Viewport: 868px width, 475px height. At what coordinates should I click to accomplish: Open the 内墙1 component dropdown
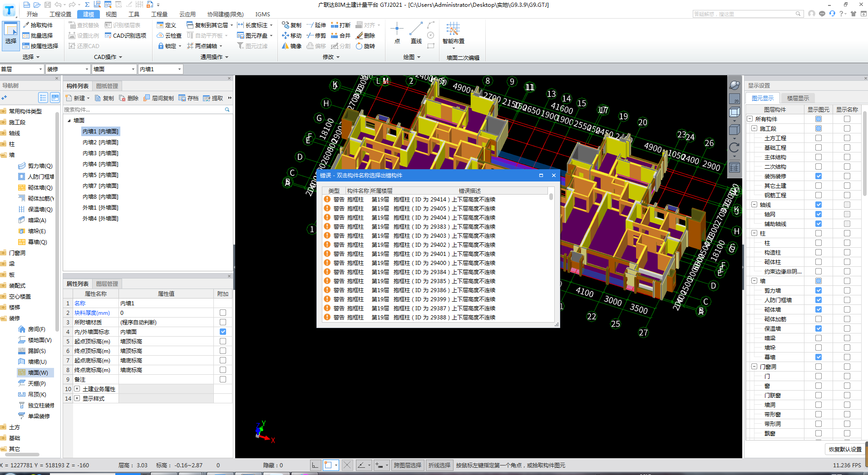[x=160, y=69]
